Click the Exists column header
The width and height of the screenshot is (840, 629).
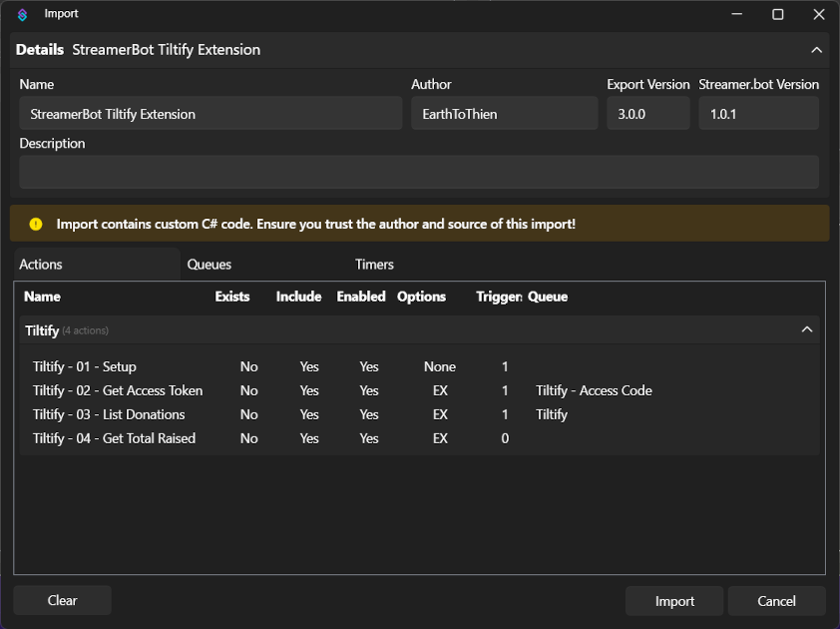[x=232, y=297]
